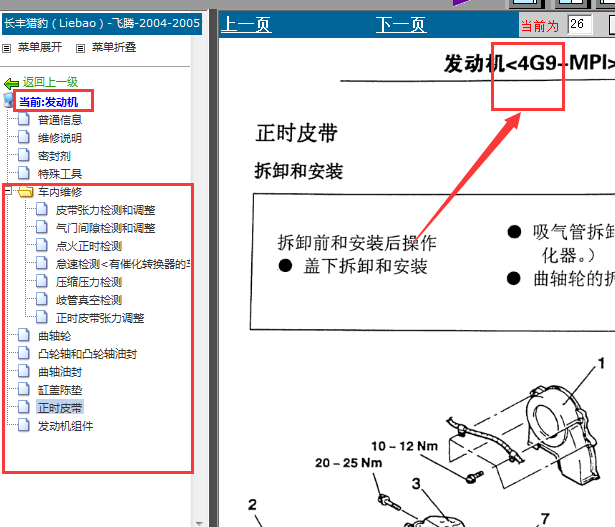615x527 pixels.
Task: Open the 维修说明 tree item
Action: click(60, 138)
